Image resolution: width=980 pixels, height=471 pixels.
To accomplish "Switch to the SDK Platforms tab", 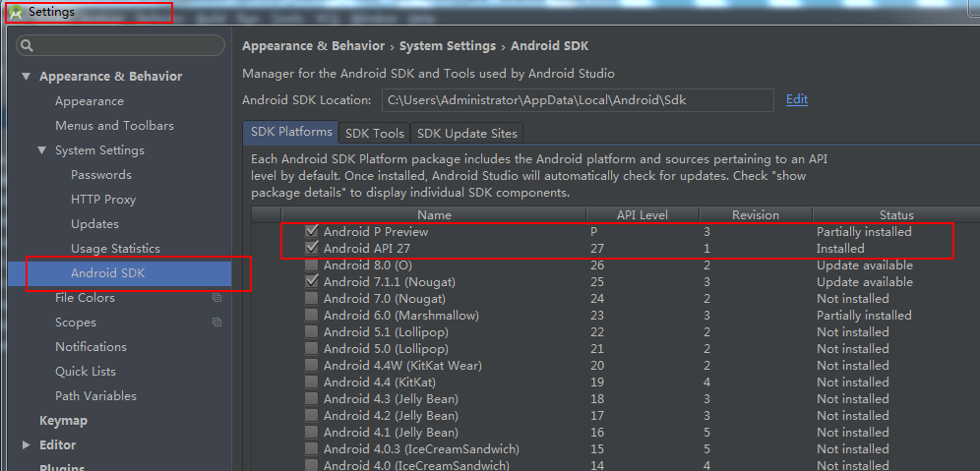I will pyautogui.click(x=290, y=133).
